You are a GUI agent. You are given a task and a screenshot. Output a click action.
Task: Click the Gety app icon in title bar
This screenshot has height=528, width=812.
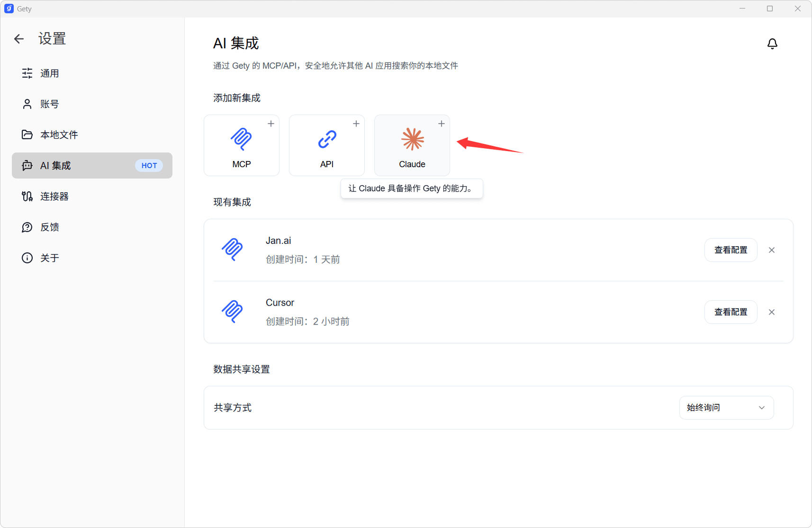pyautogui.click(x=9, y=9)
